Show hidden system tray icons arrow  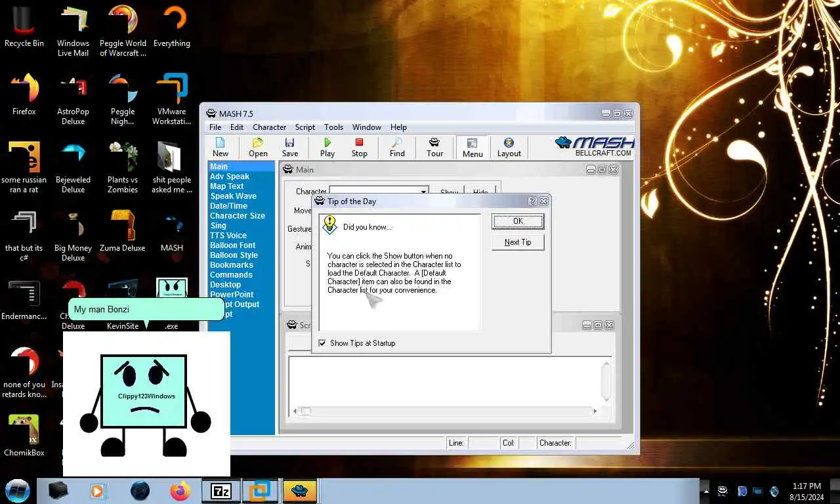pos(706,491)
